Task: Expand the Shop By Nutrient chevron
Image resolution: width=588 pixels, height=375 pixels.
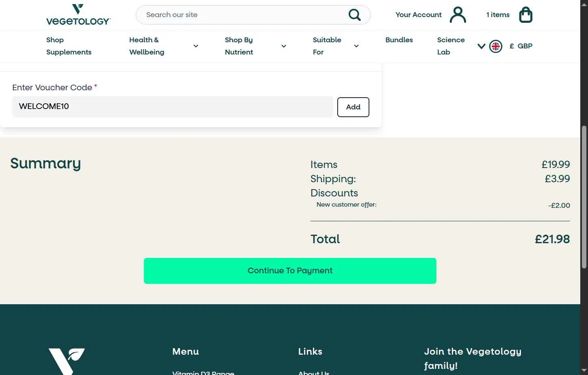Action: [284, 46]
